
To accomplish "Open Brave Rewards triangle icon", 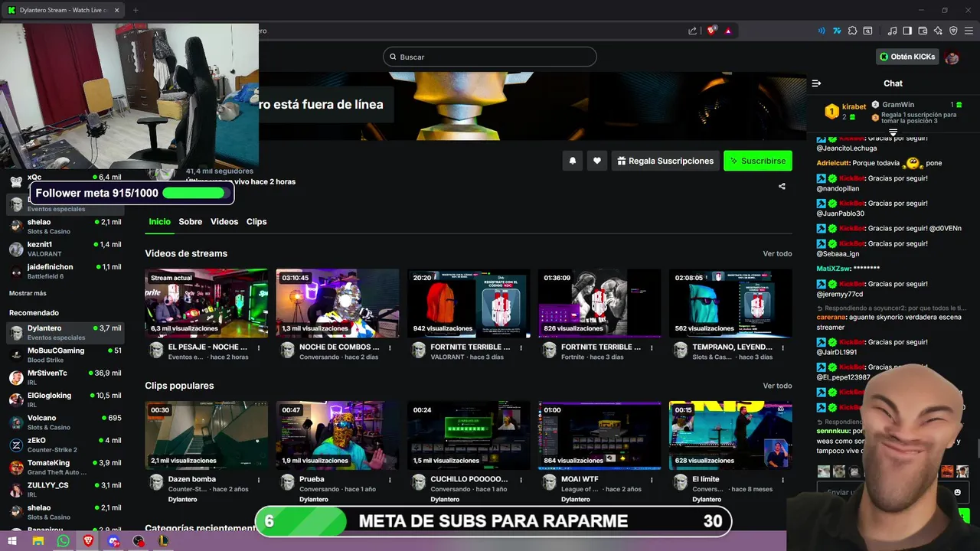I will tap(728, 31).
